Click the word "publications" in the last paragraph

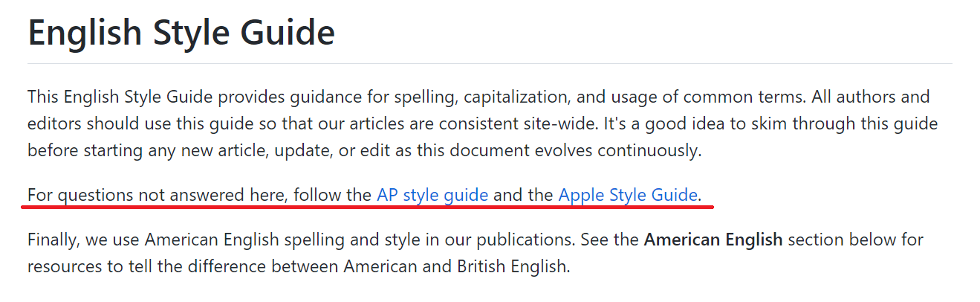520,240
